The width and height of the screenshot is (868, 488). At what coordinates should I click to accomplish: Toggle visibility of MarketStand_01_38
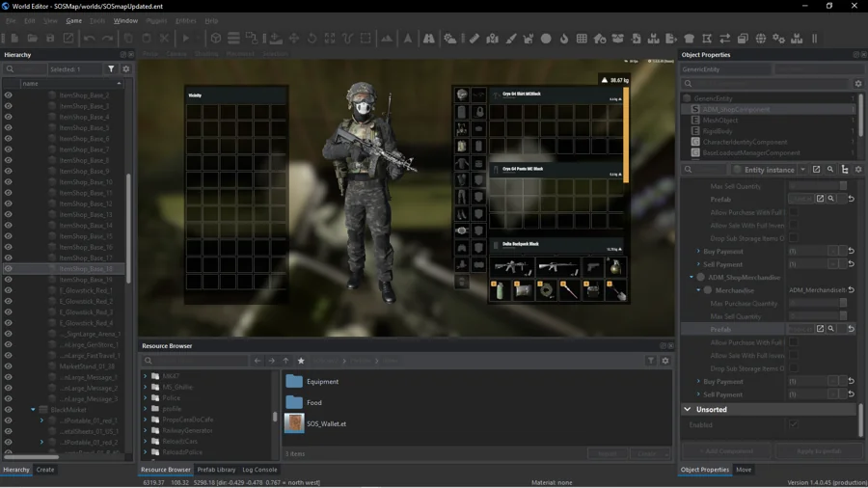click(9, 366)
